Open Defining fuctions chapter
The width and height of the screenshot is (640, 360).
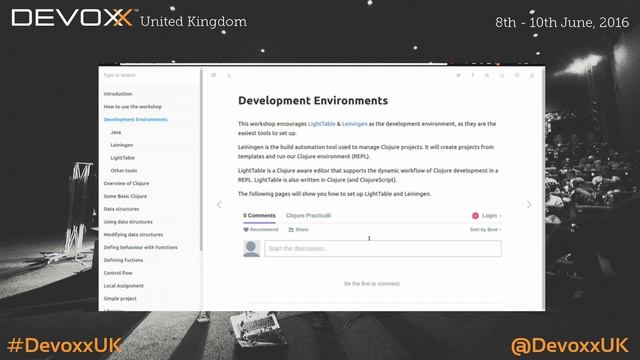123,260
